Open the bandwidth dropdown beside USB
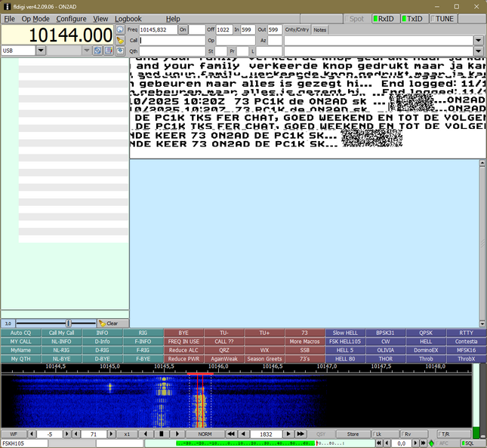Image resolution: width=487 pixels, height=448 pixels. [87, 51]
